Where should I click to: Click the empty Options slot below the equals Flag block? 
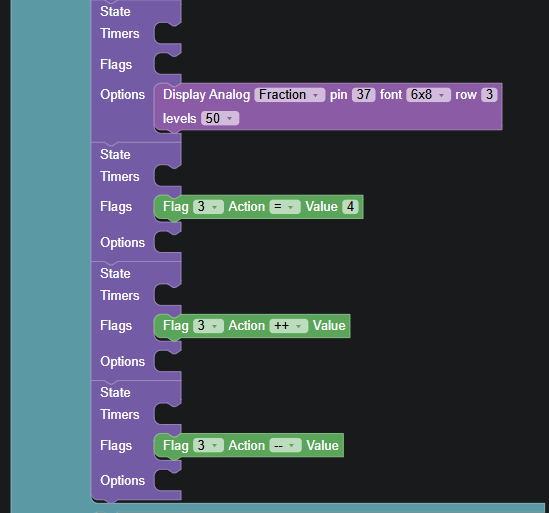(167, 242)
